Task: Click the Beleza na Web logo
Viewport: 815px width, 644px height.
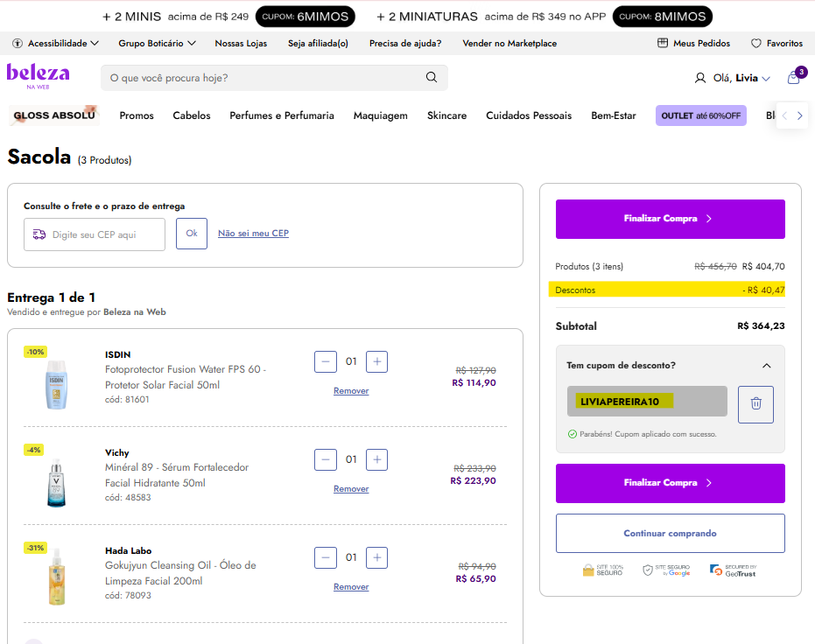Action: pyautogui.click(x=38, y=76)
